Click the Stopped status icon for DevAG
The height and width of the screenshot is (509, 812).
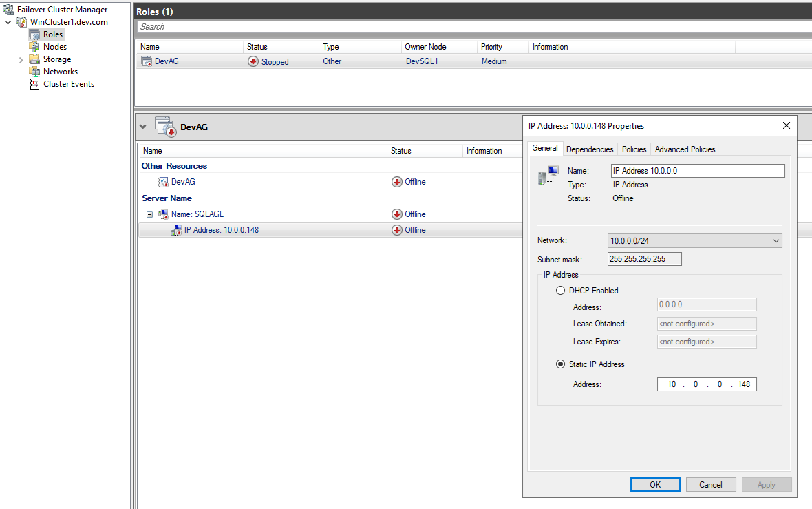pyautogui.click(x=253, y=62)
